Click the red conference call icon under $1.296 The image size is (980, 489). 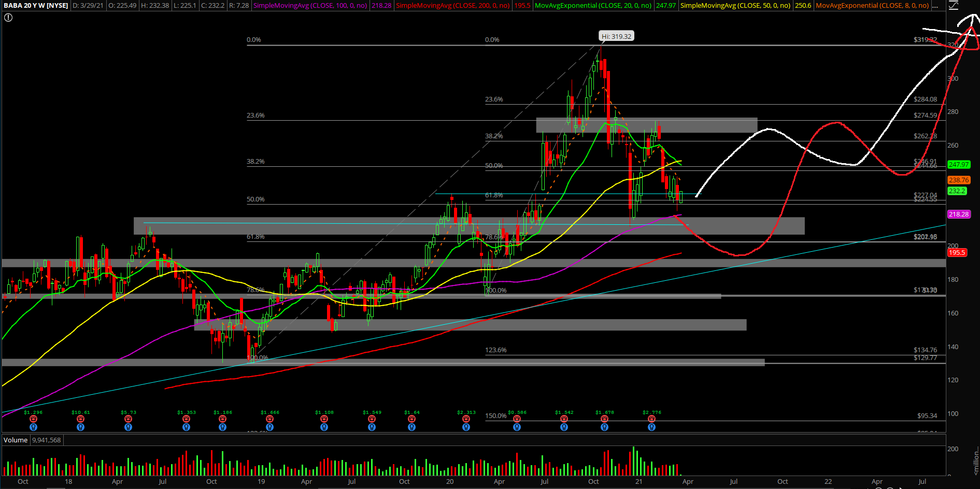pos(33,419)
